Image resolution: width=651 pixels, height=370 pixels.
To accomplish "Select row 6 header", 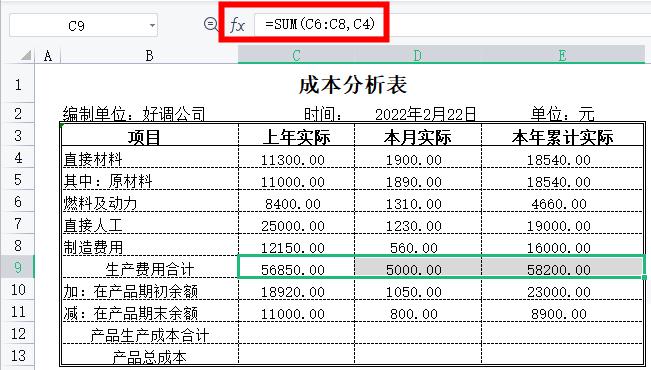I will pyautogui.click(x=17, y=201).
